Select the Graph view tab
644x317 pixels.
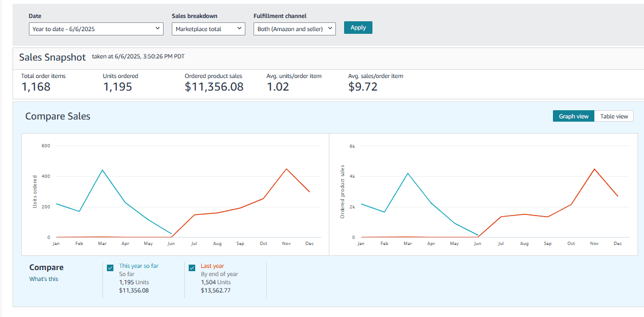[573, 116]
